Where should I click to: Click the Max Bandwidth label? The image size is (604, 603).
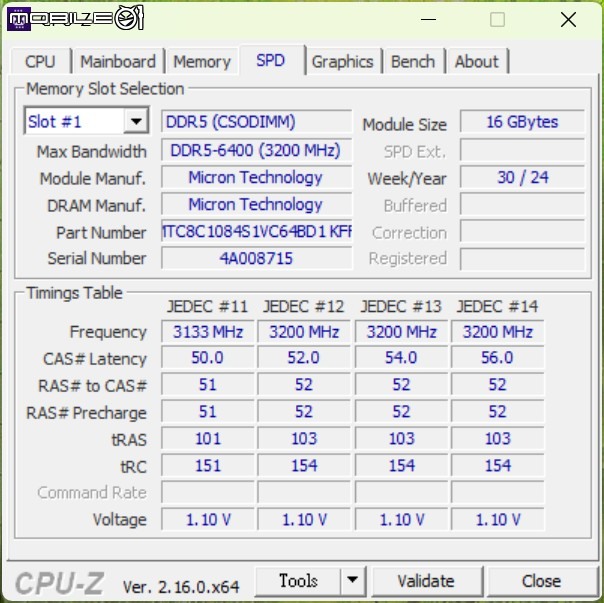click(92, 151)
